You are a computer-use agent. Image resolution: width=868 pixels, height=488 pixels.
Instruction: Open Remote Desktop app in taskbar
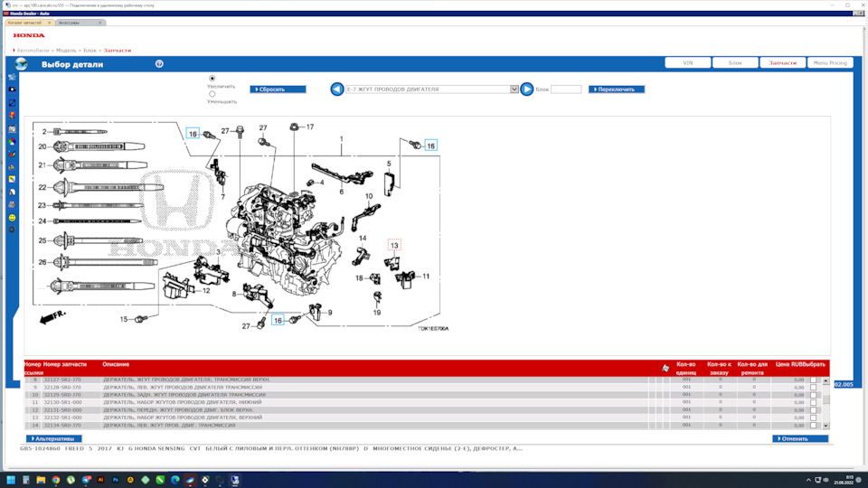(235, 480)
